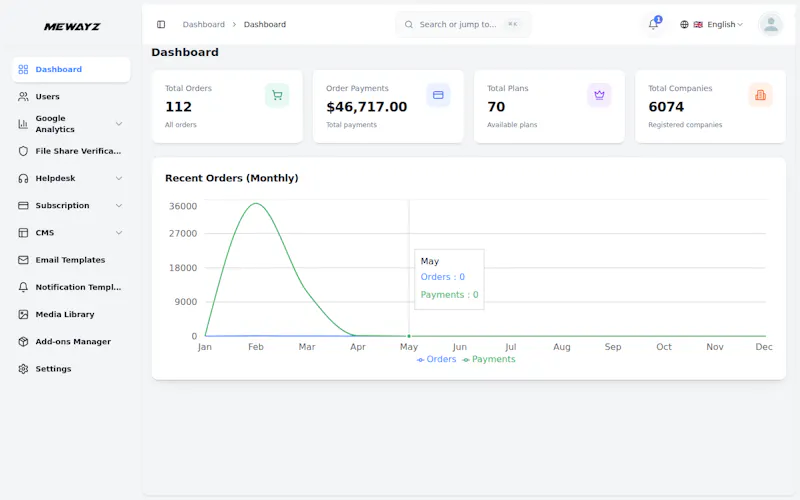The image size is (800, 500).
Task: Click the Order Payments card icon
Action: [438, 95]
